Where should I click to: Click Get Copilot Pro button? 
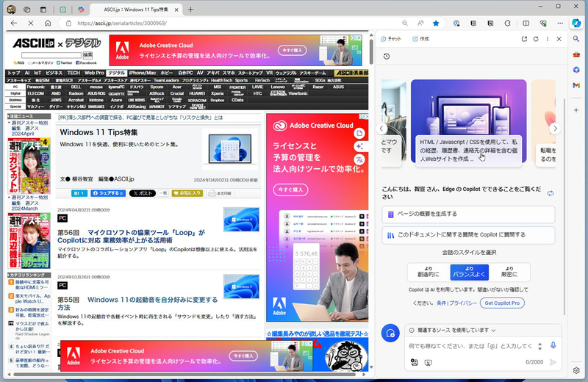[502, 303]
